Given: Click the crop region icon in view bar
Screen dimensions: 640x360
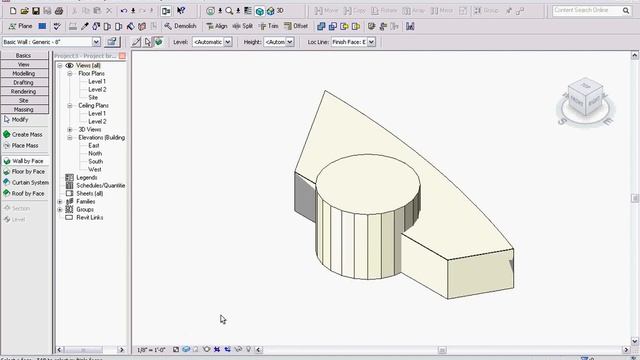Looking at the screenshot, I should click(x=217, y=349).
